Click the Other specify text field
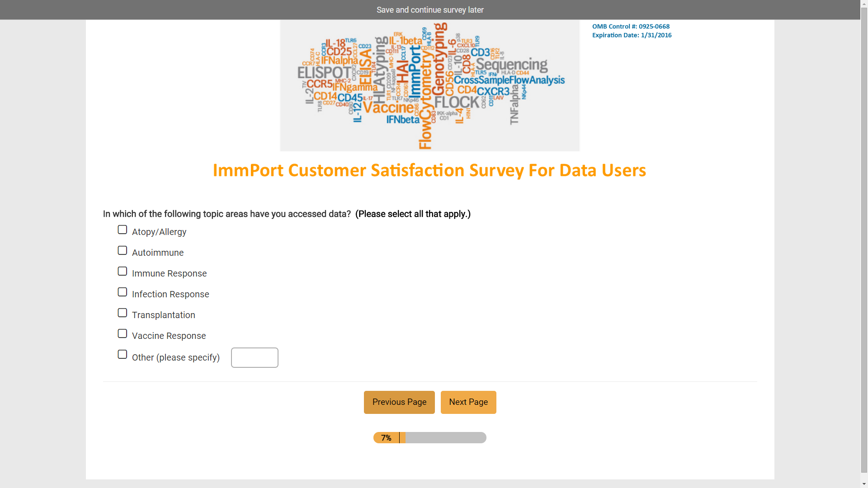This screenshot has height=488, width=868. (x=255, y=357)
